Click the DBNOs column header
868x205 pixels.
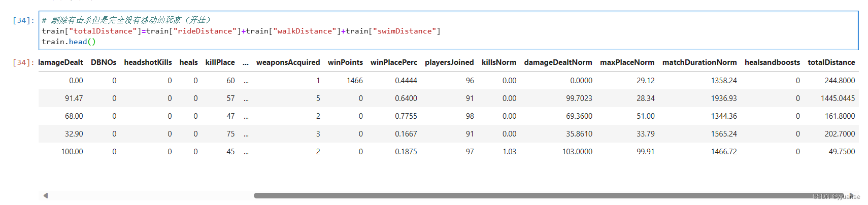(x=104, y=62)
